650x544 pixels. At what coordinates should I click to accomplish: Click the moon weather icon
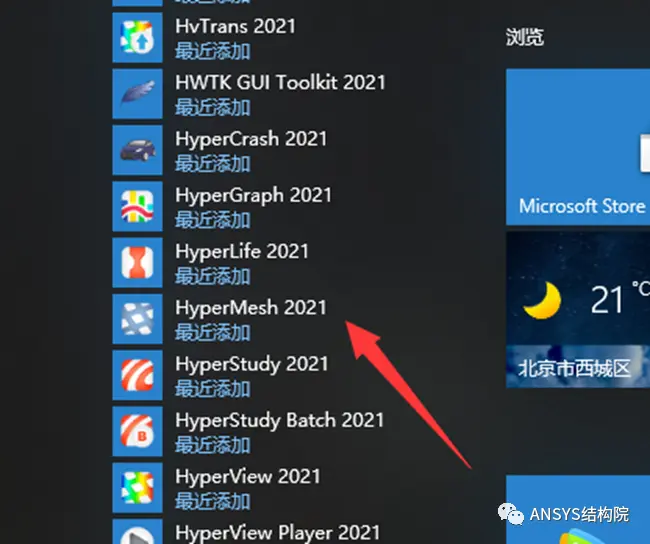[x=542, y=300]
